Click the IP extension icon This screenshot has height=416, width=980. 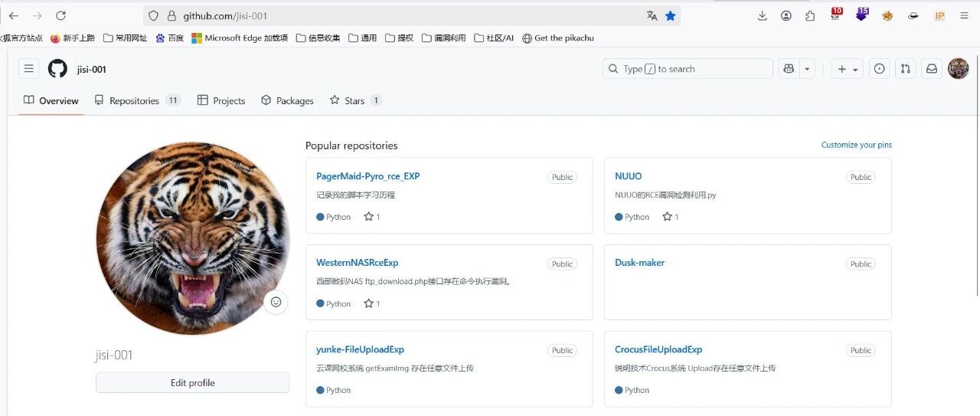coord(939,15)
